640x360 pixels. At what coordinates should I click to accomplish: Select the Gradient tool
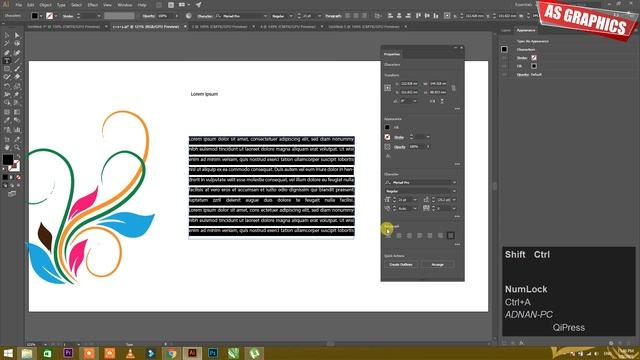tap(17, 112)
